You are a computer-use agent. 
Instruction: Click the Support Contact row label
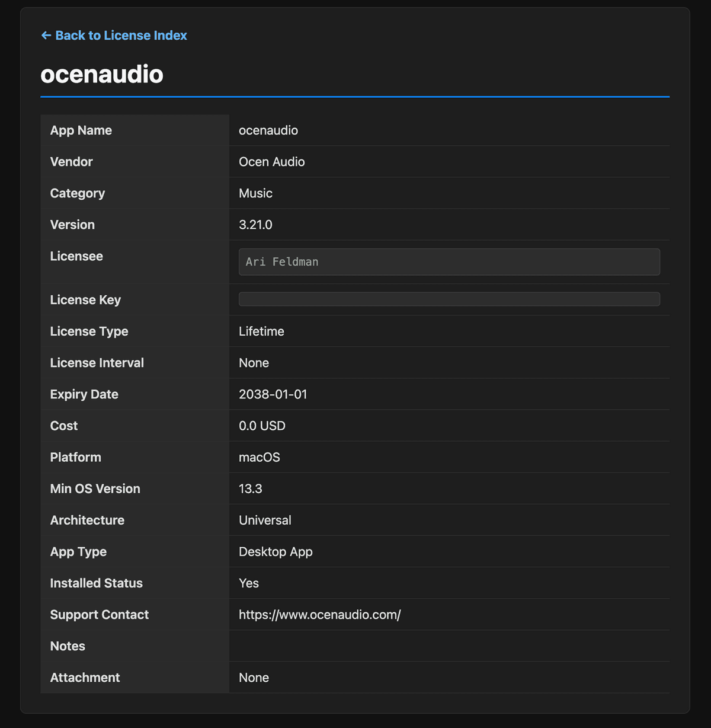pos(100,614)
